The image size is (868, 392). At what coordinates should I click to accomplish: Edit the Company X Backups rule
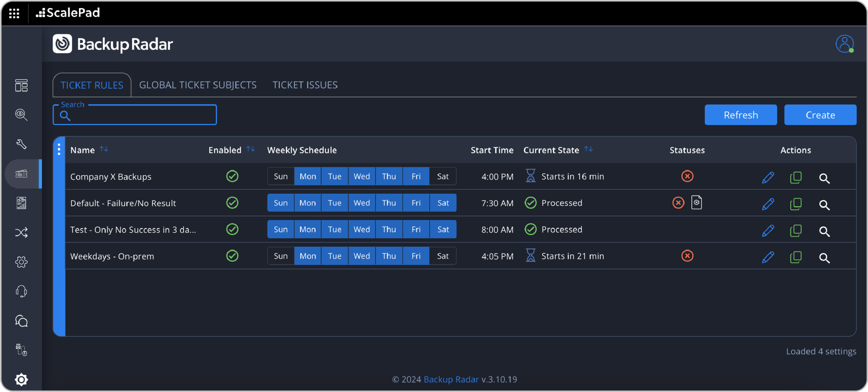click(x=768, y=177)
